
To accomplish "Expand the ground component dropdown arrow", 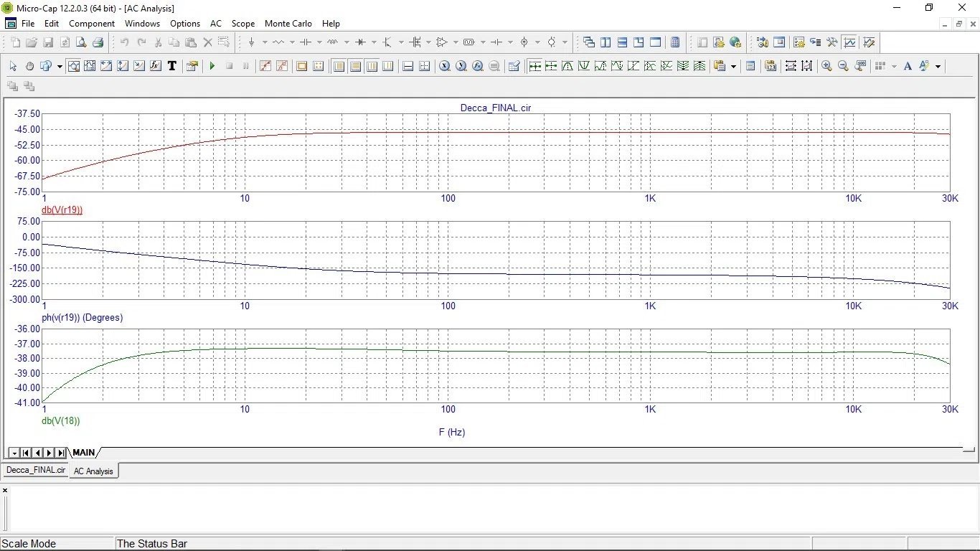I will click(x=265, y=42).
